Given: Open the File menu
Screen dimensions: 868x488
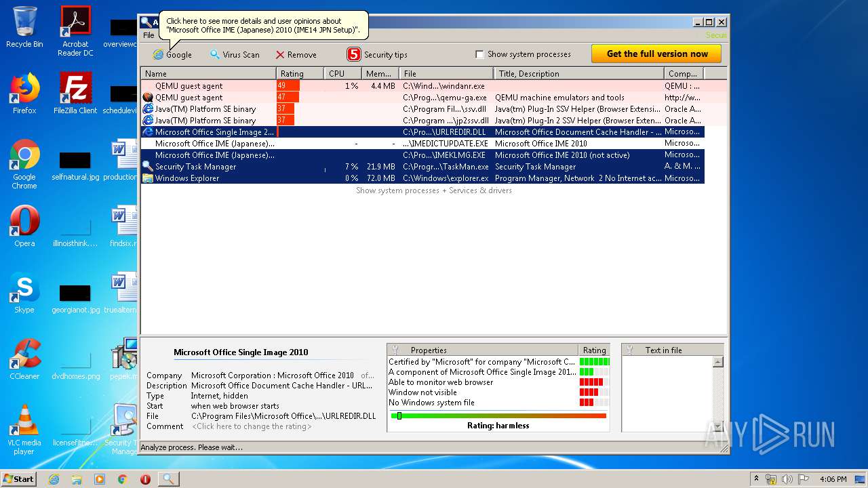Looking at the screenshot, I should pyautogui.click(x=149, y=35).
